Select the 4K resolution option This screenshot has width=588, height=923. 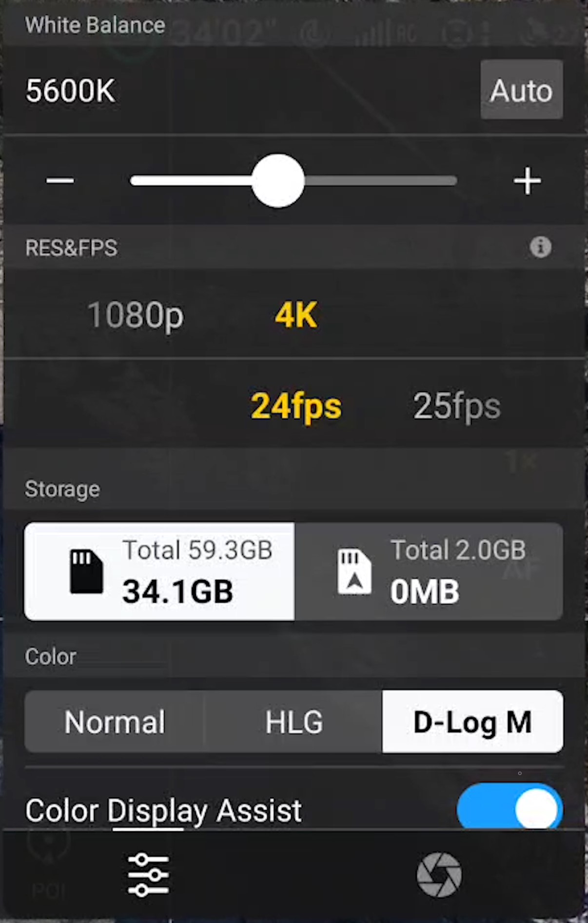(x=296, y=315)
